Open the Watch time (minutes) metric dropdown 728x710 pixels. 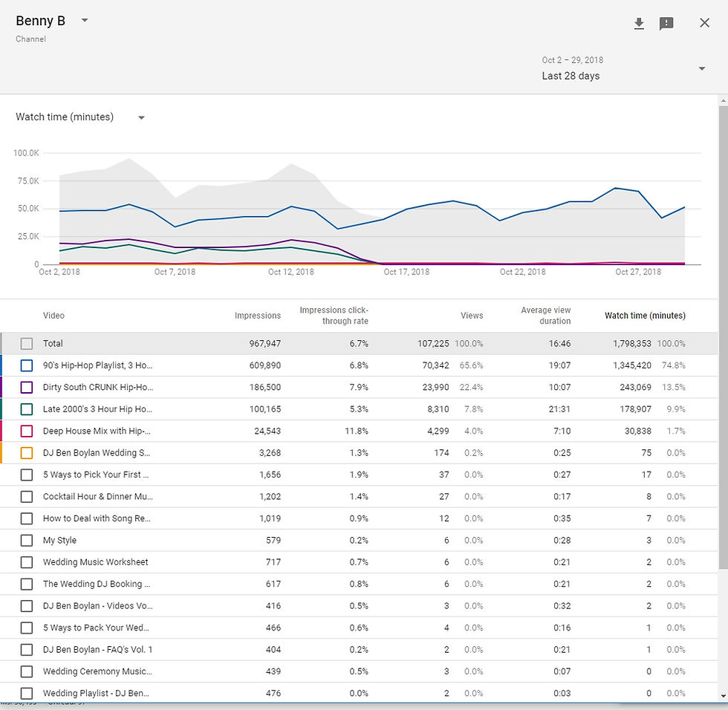pos(141,117)
